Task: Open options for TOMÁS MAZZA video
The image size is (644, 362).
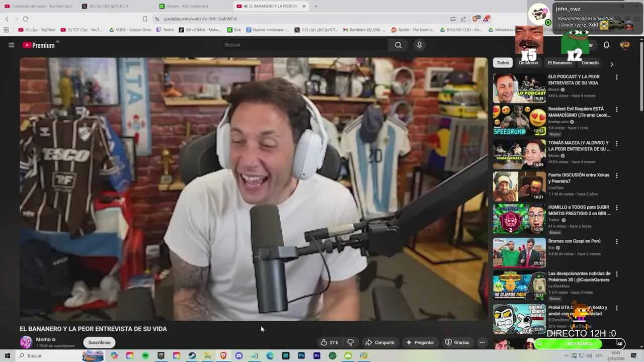Action: tap(617, 143)
